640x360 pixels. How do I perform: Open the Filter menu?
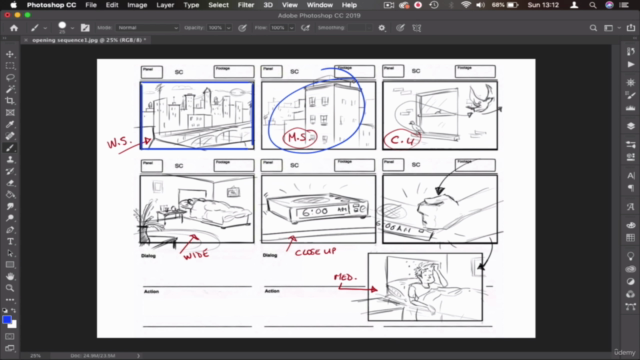click(246, 5)
